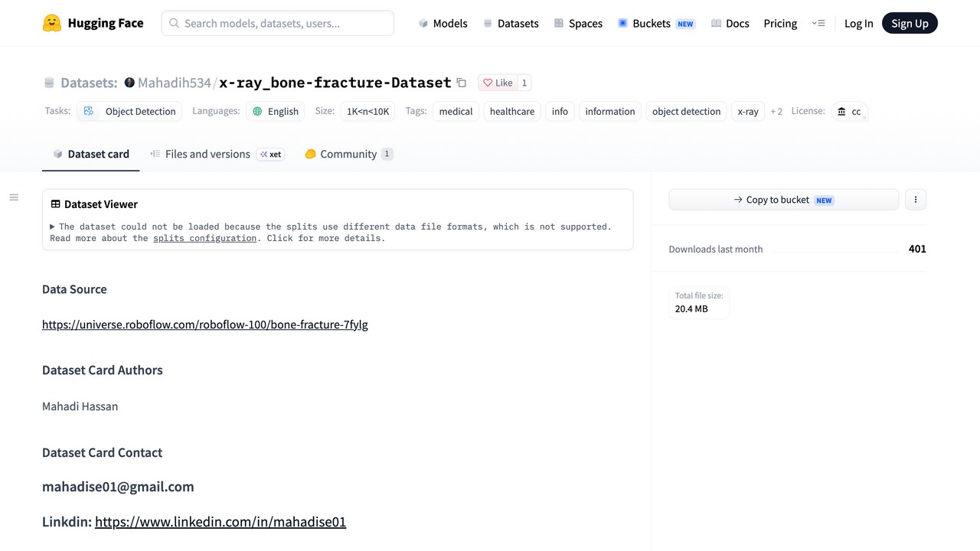980x551 pixels.
Task: Click the heart icon in Like button
Action: click(488, 83)
